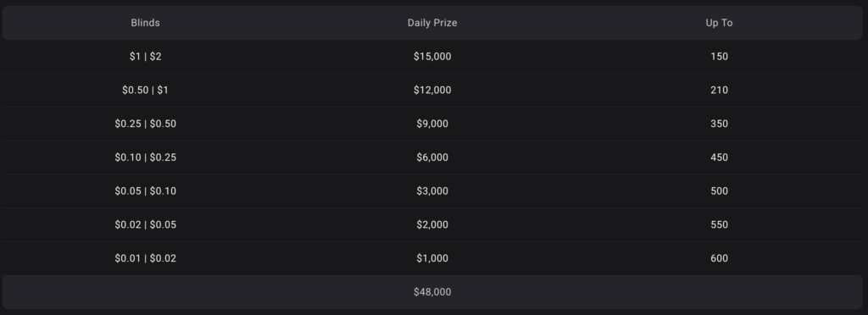Click the $12,000 daily prize value
Image resolution: width=868 pixels, height=315 pixels.
tap(432, 90)
